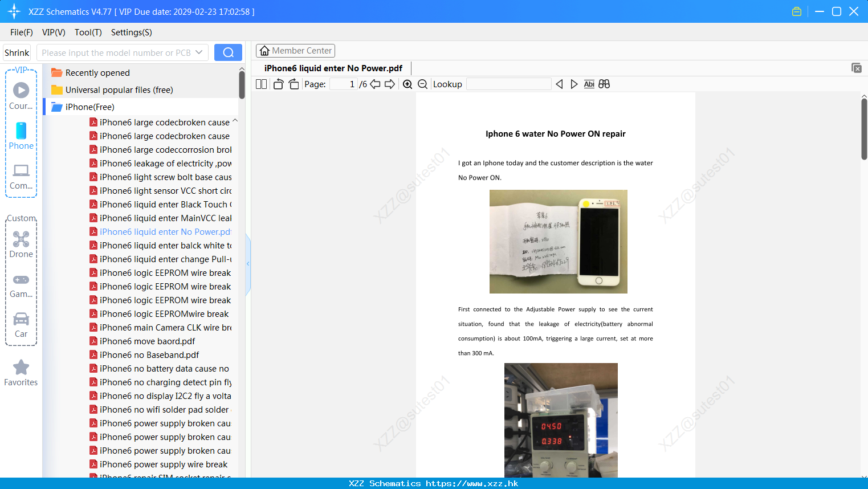Open iPhone6 power supply wire break file

tap(159, 464)
